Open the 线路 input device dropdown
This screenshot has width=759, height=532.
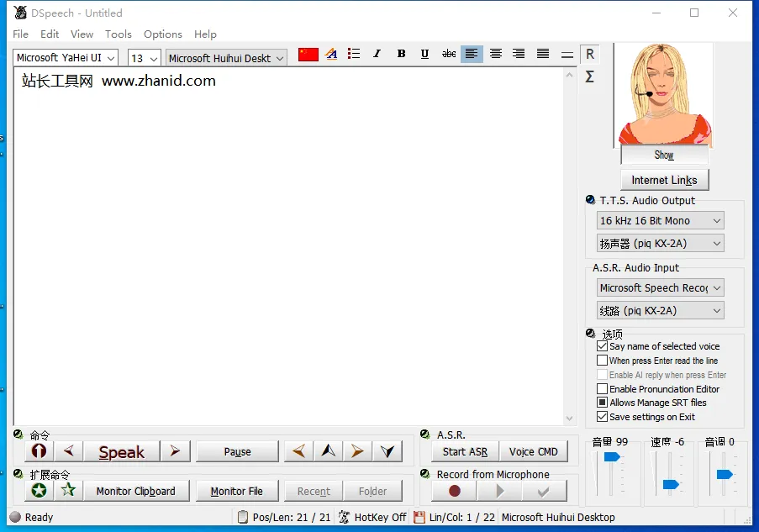coord(661,311)
